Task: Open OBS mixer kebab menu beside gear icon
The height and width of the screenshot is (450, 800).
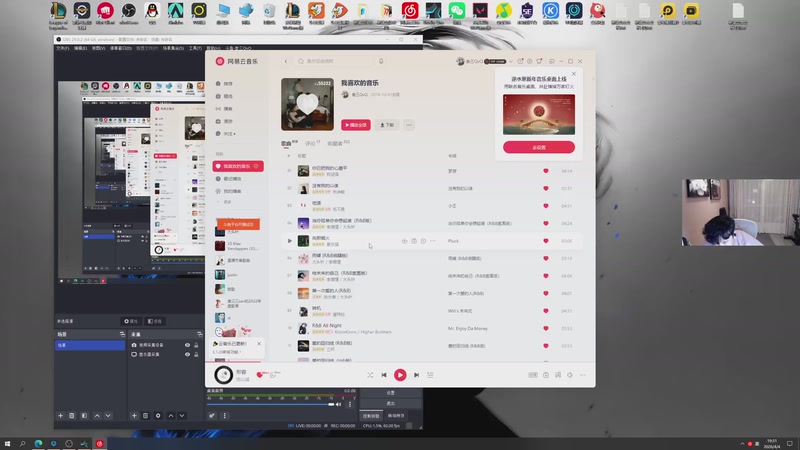Action: pyautogui.click(x=224, y=416)
